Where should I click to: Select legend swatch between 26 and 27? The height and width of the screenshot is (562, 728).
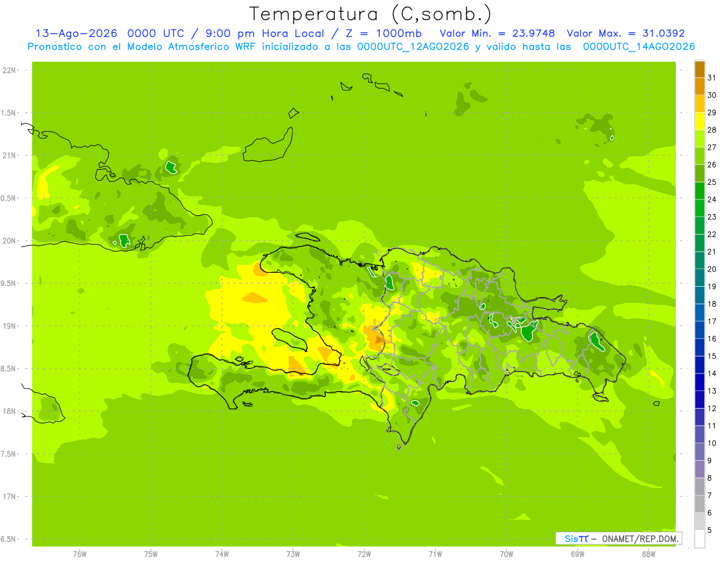(699, 156)
